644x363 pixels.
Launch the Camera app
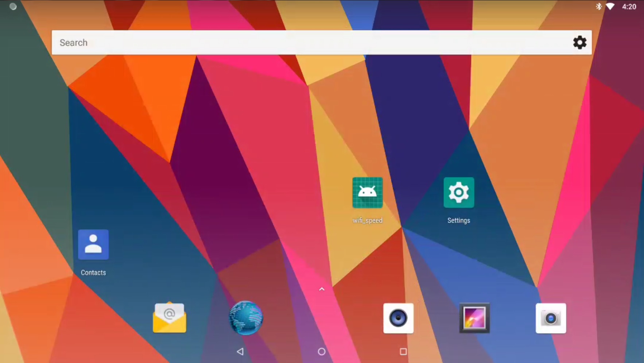[x=551, y=318]
